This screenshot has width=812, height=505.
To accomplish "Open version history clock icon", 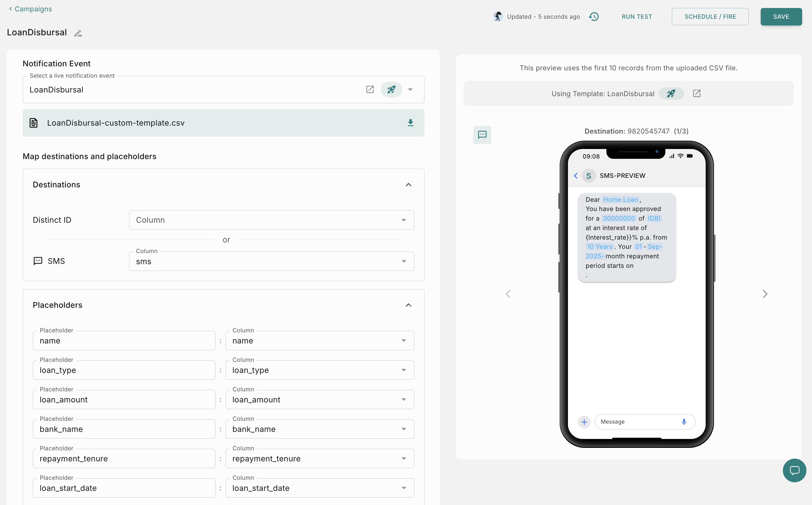I will pos(593,17).
